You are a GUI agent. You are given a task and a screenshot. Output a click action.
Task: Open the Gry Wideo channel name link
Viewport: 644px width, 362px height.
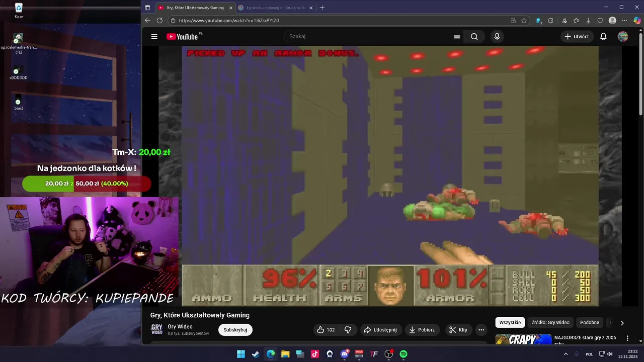tap(180, 327)
